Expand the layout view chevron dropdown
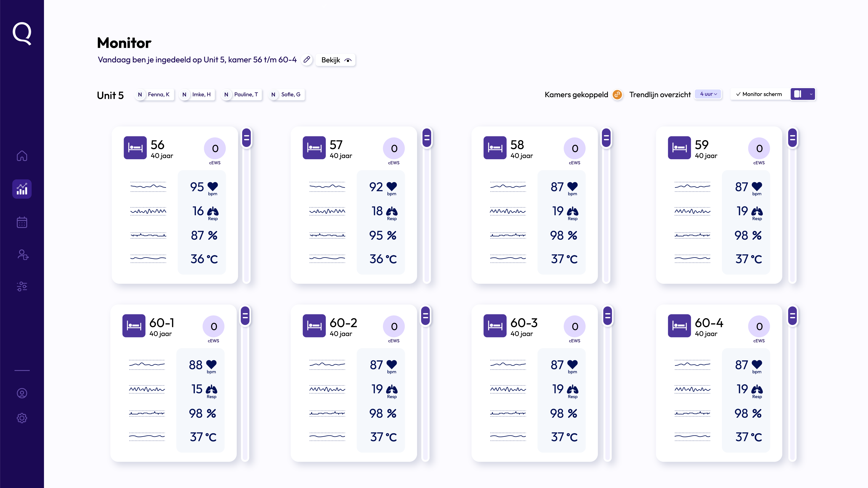Screen dimensions: 868x488 click(811, 94)
